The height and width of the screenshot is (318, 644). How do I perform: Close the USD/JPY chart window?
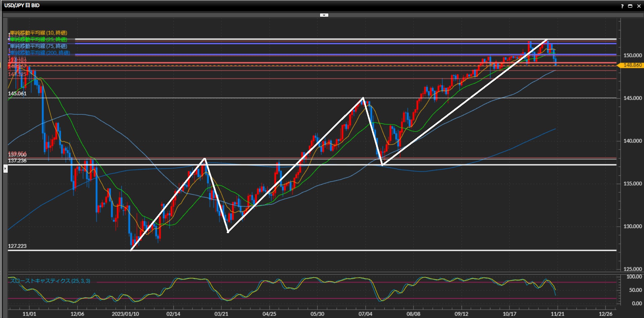tap(639, 6)
